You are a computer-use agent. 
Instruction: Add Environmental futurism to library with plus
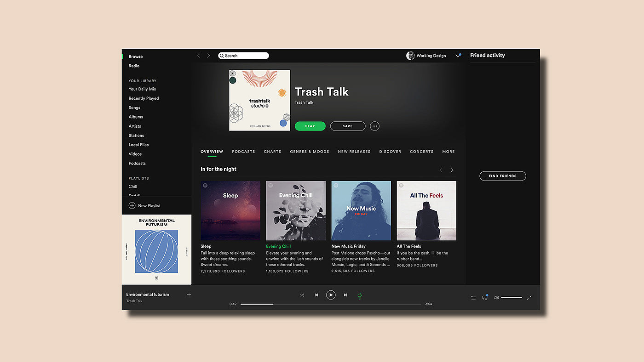pos(189,294)
